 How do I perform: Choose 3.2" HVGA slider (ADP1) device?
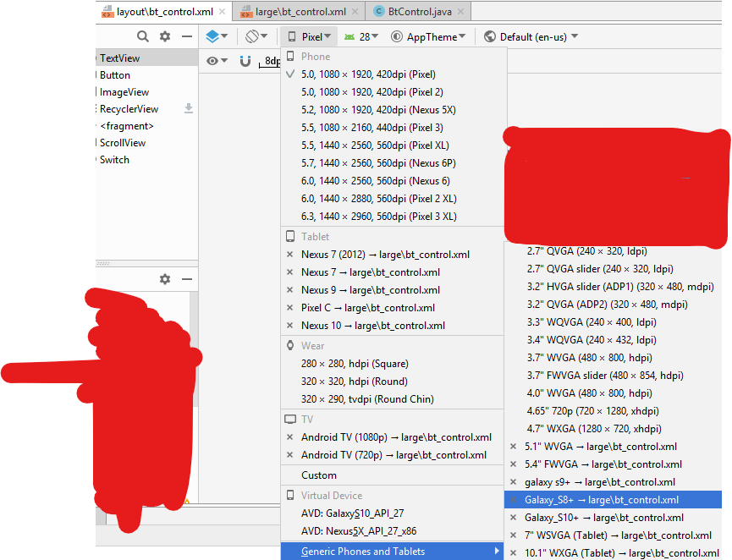pos(614,287)
